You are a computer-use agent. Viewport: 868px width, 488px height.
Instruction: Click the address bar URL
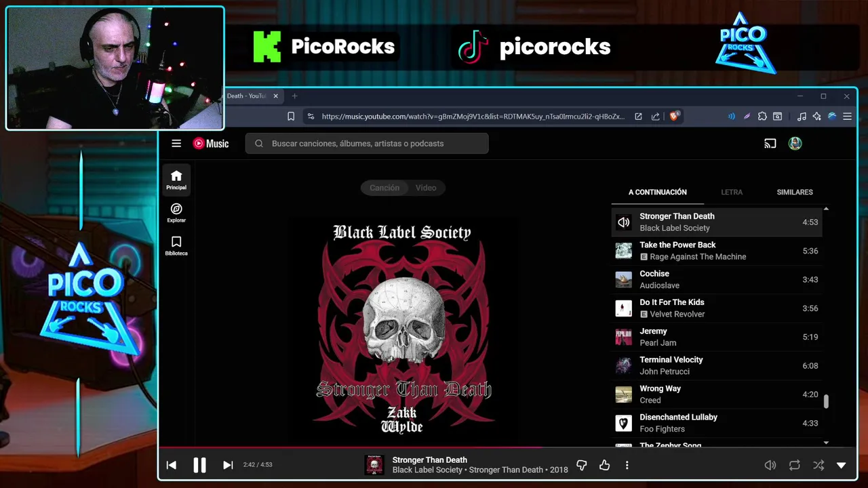(473, 117)
